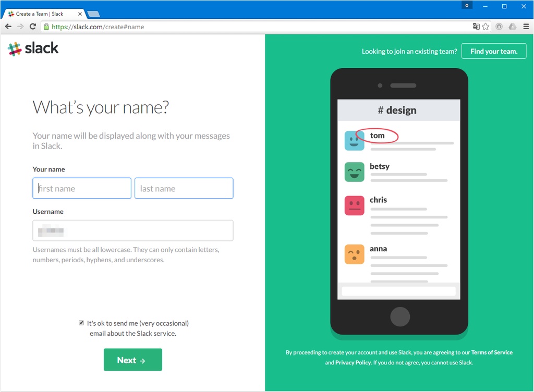Click the Find your team button
The image size is (534, 392).
(494, 51)
